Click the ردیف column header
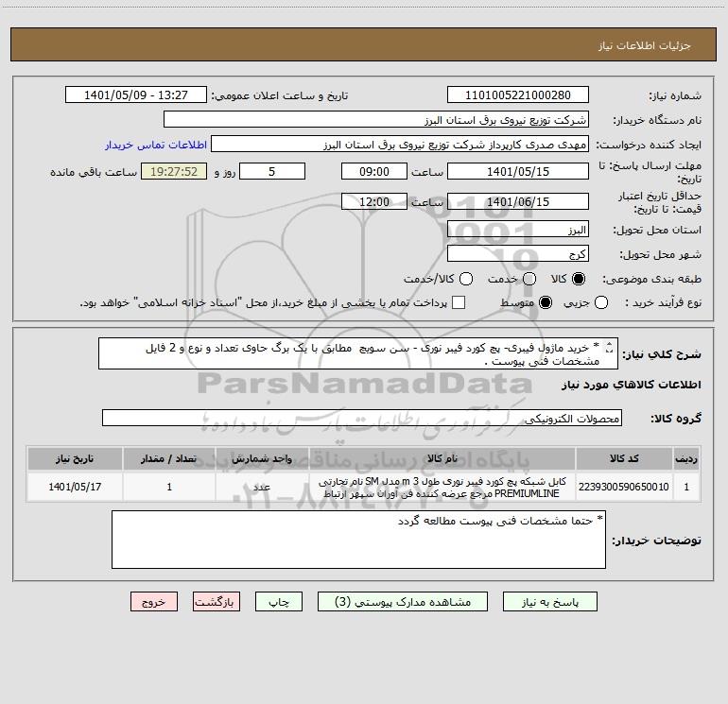The width and height of the screenshot is (728, 704). tap(686, 459)
